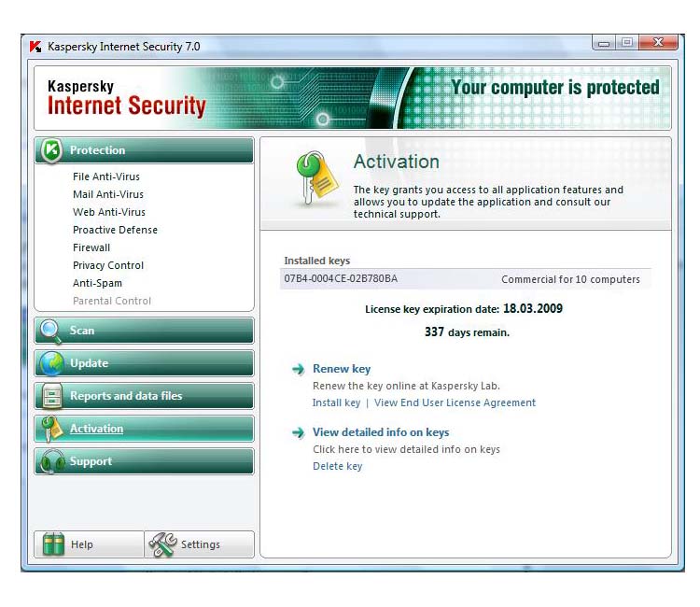The width and height of the screenshot is (700, 607).
Task: Select the Activation section label
Action: (x=96, y=429)
